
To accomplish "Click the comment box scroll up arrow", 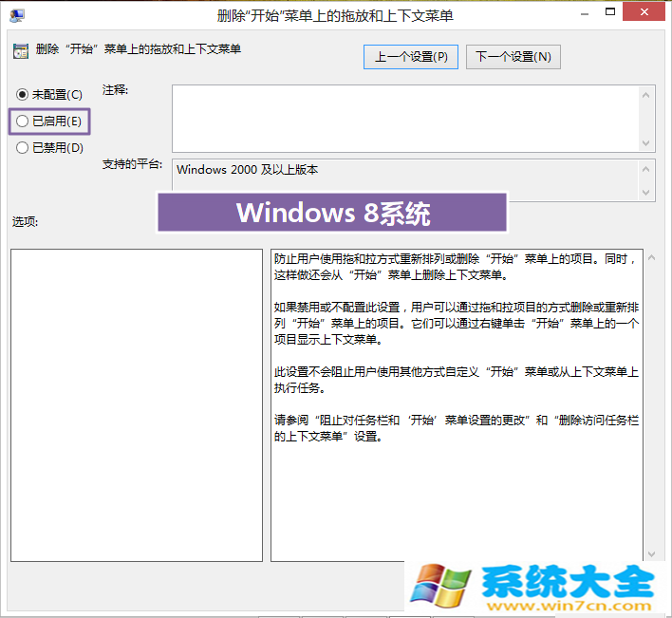I will pyautogui.click(x=646, y=95).
